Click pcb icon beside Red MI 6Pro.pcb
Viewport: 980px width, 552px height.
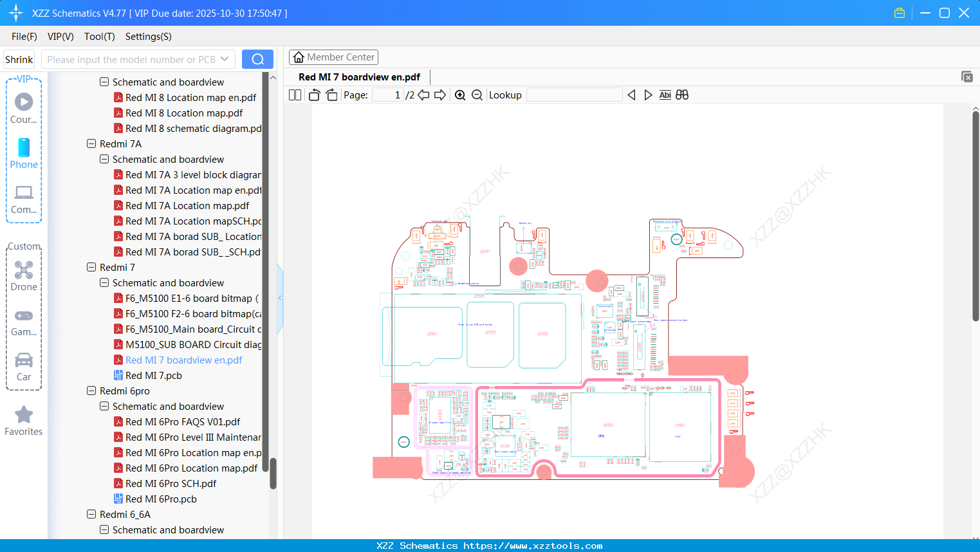(118, 499)
